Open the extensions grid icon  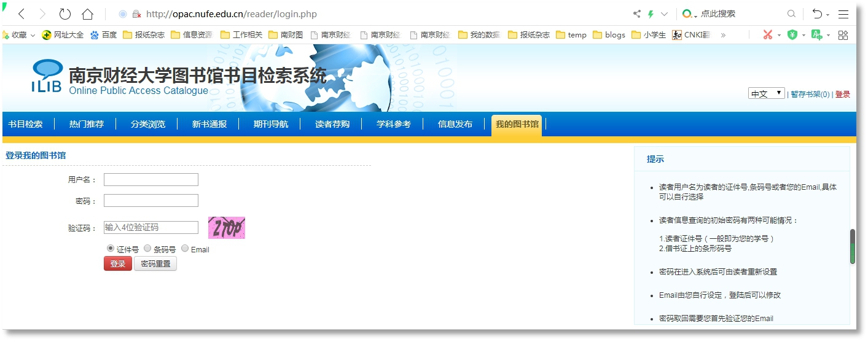pos(843,35)
